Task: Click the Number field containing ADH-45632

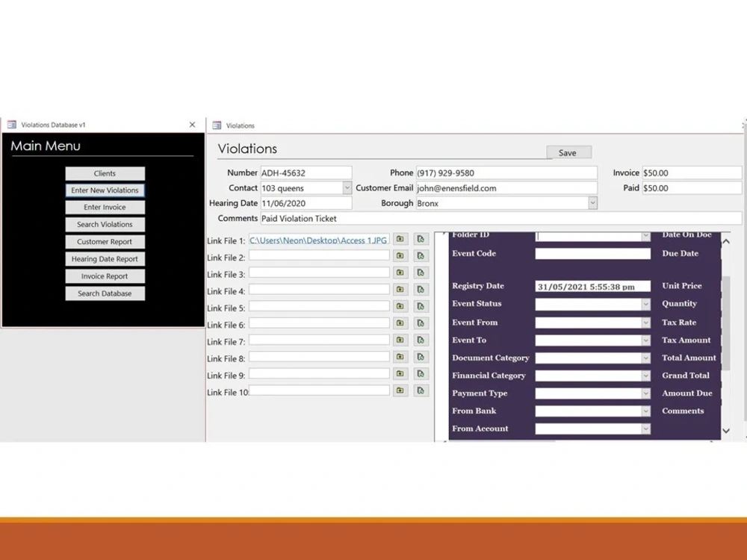Action: [x=306, y=173]
